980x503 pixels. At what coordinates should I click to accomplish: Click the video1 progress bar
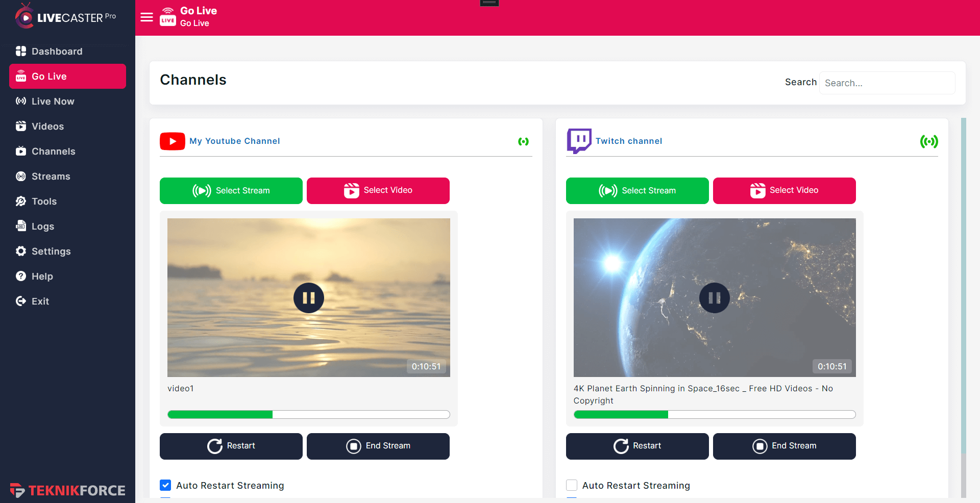[x=309, y=415]
